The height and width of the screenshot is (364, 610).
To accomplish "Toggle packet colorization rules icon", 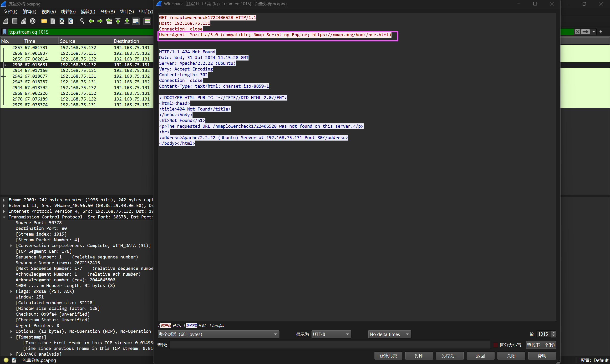I will coord(147,21).
